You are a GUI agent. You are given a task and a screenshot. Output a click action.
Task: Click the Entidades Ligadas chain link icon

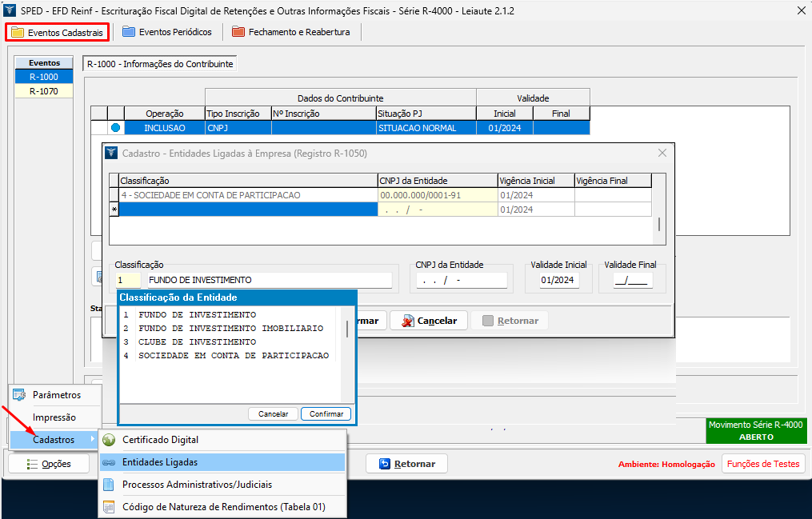(x=109, y=462)
